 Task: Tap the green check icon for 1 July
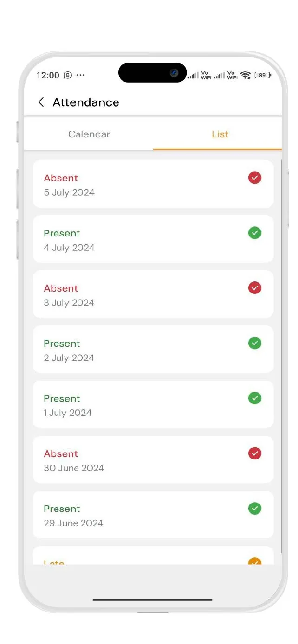click(254, 398)
